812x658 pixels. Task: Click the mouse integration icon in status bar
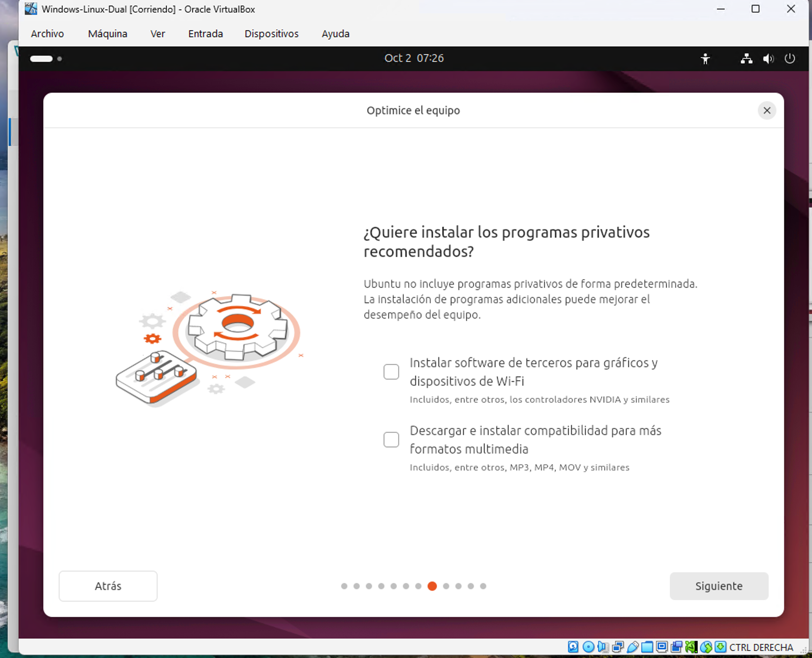point(706,647)
